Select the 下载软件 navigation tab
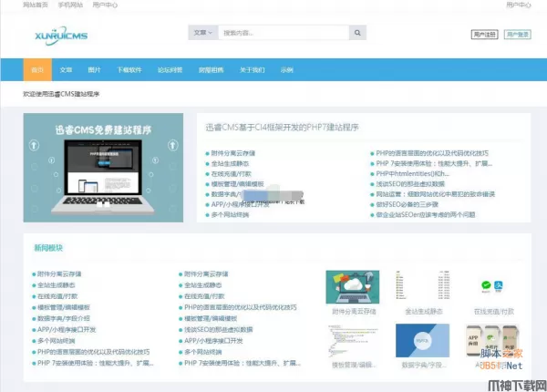Screen dimensions: 547x392 click(129, 70)
